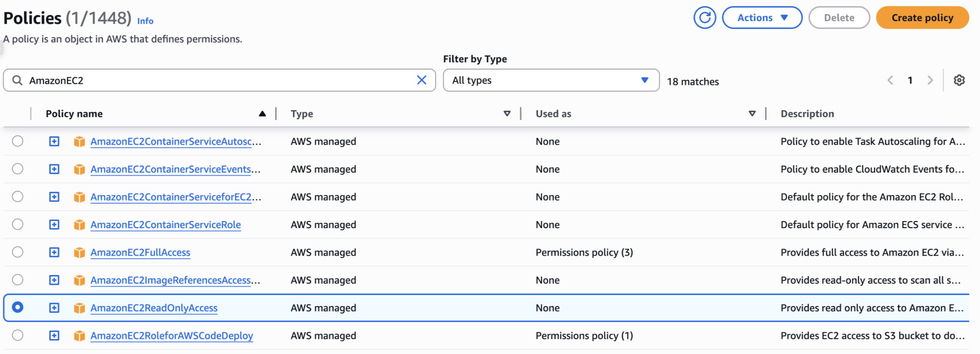Click into the policy search field
The height and width of the screenshot is (354, 980).
point(221,80)
